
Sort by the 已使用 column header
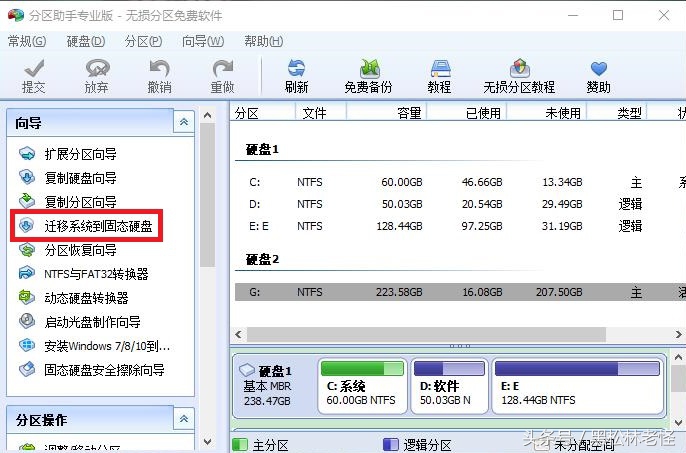pyautogui.click(x=466, y=113)
